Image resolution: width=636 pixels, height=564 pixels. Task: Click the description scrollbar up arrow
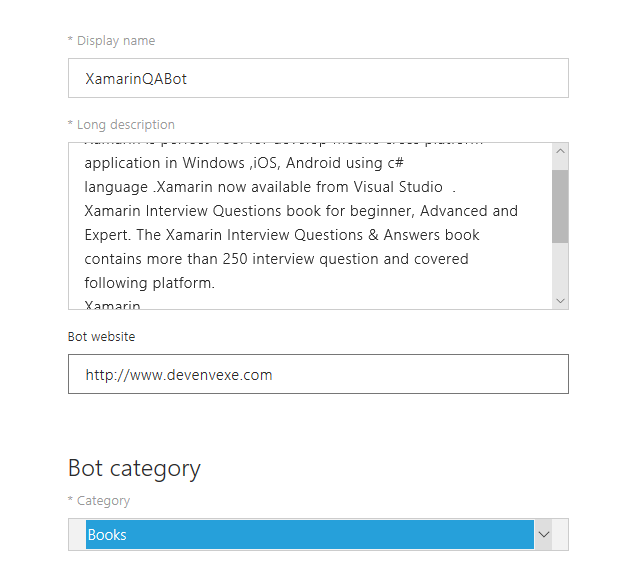click(x=560, y=152)
